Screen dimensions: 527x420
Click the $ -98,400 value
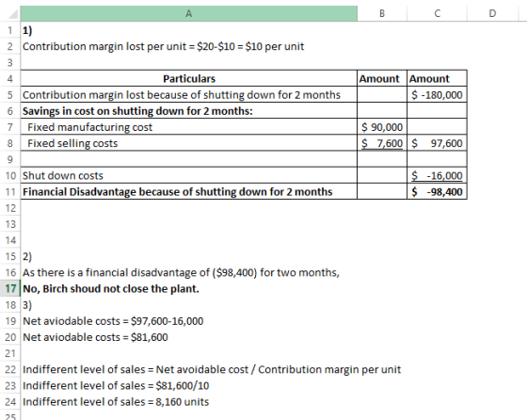click(x=437, y=192)
